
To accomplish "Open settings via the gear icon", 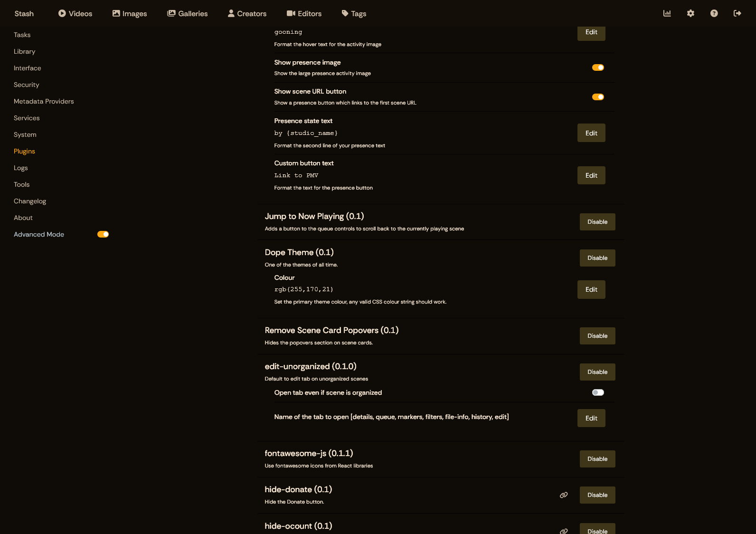I will point(690,13).
